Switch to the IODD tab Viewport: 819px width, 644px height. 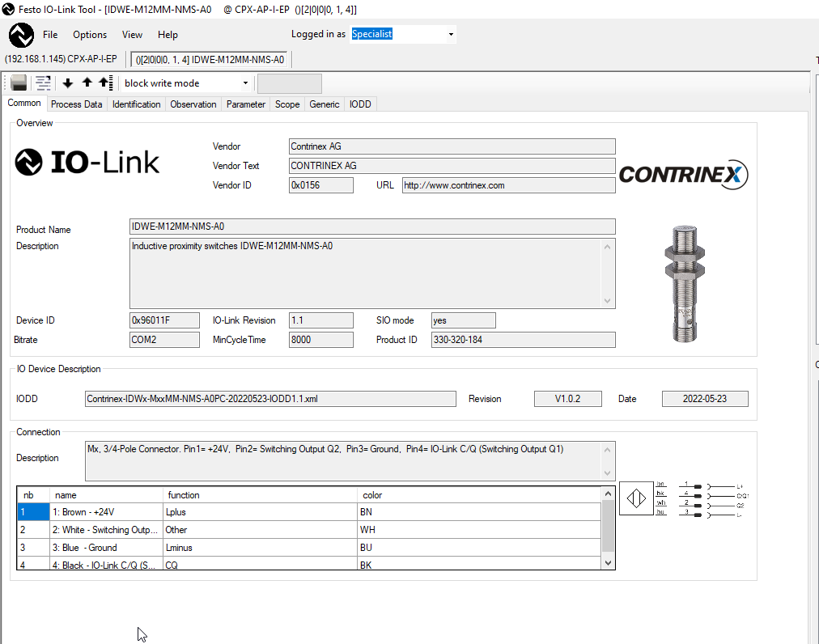(360, 104)
